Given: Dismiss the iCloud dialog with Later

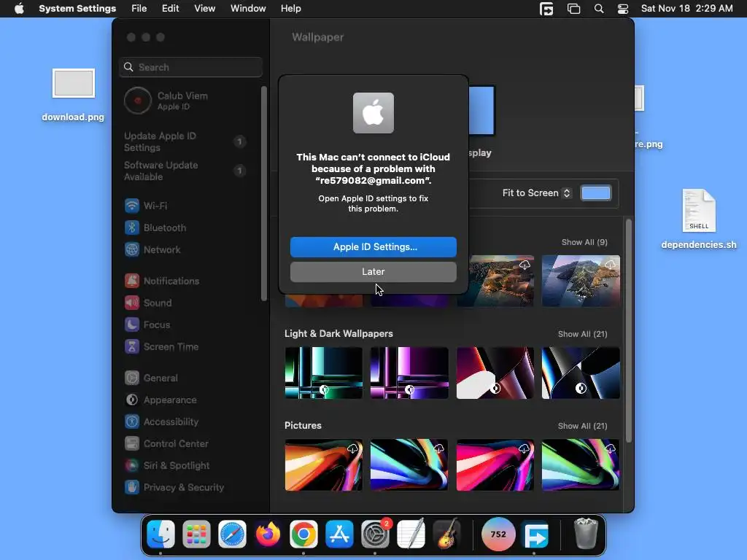Looking at the screenshot, I should click(x=373, y=271).
